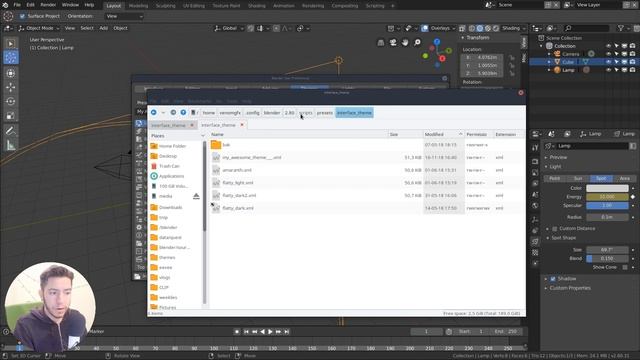Choose the Move tool in left toolbar
The width and height of the screenshot is (640, 360).
(11, 87)
